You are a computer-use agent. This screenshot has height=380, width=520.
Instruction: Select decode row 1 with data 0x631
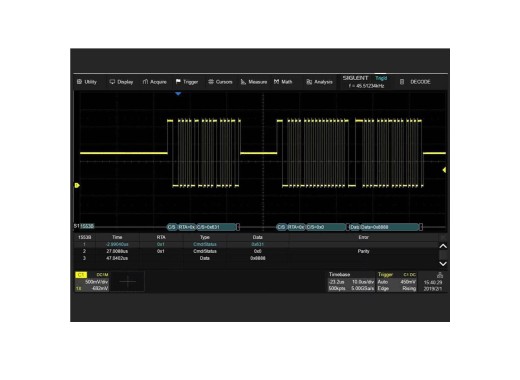256,244
